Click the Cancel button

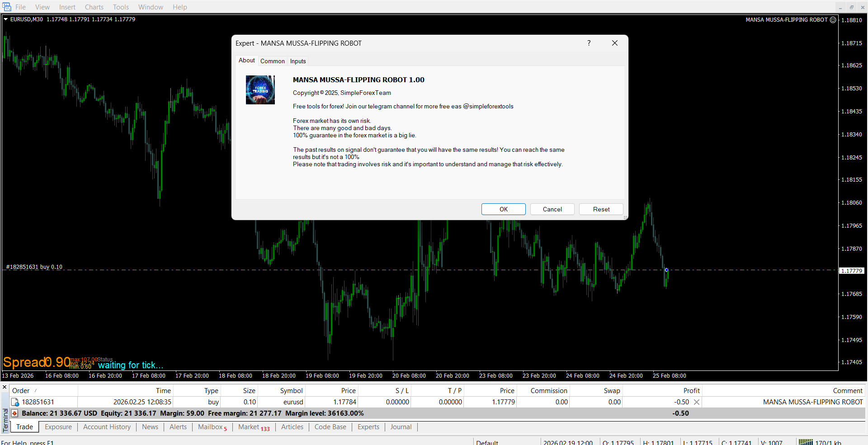point(552,209)
